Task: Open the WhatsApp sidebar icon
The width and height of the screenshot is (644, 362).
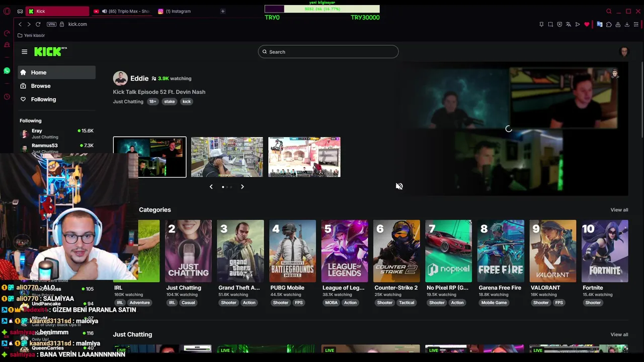Action: 7,71
